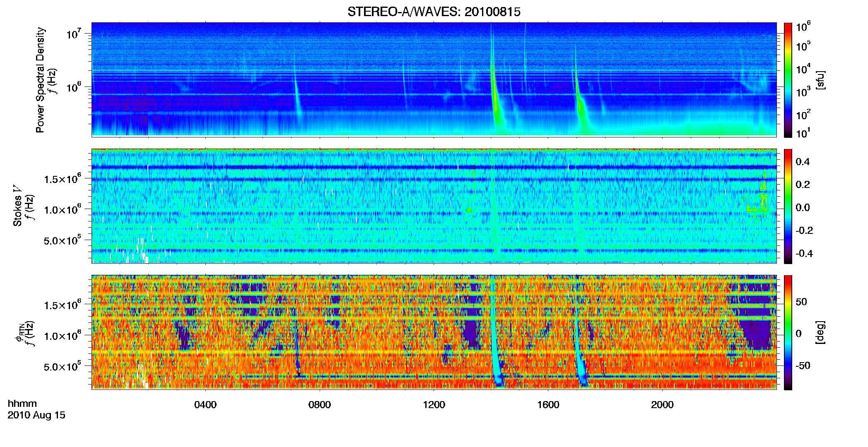Image resolution: width=868 pixels, height=447 pixels.
Task: Click the 0.0 value on Stokes colorbar
Action: [x=803, y=207]
